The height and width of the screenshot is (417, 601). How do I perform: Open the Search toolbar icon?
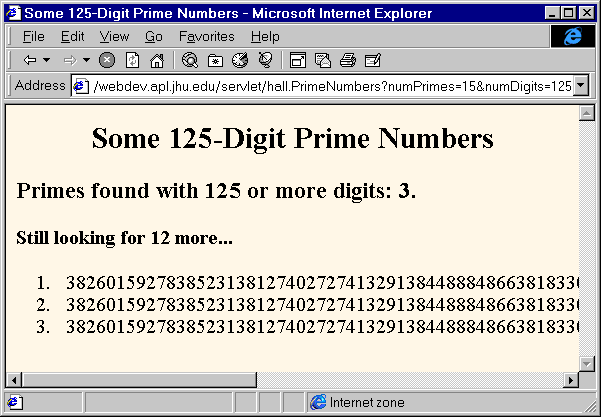point(190,60)
